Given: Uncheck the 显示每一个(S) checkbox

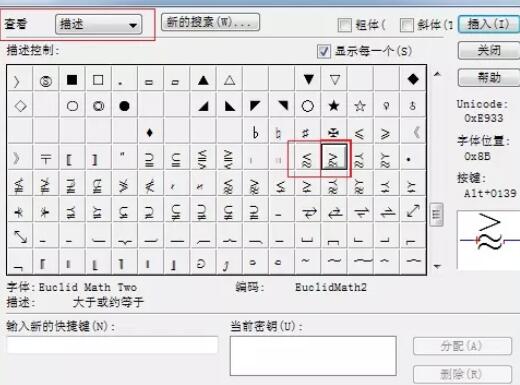Looking at the screenshot, I should (x=324, y=51).
